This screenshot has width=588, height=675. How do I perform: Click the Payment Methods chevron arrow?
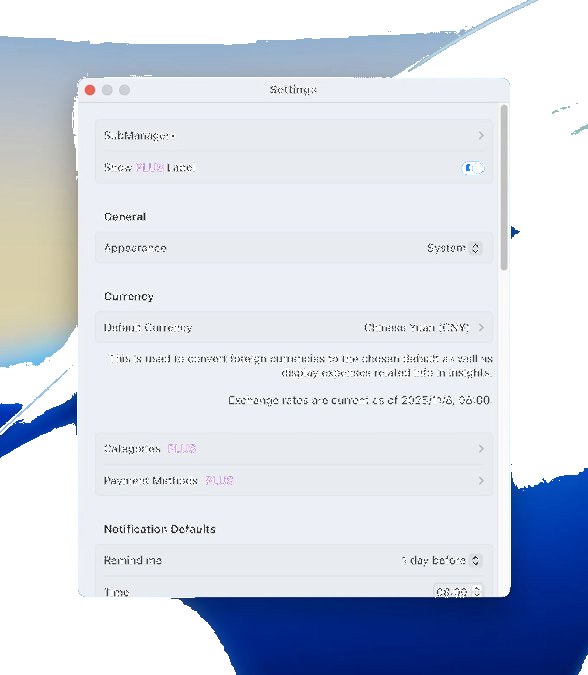point(481,480)
